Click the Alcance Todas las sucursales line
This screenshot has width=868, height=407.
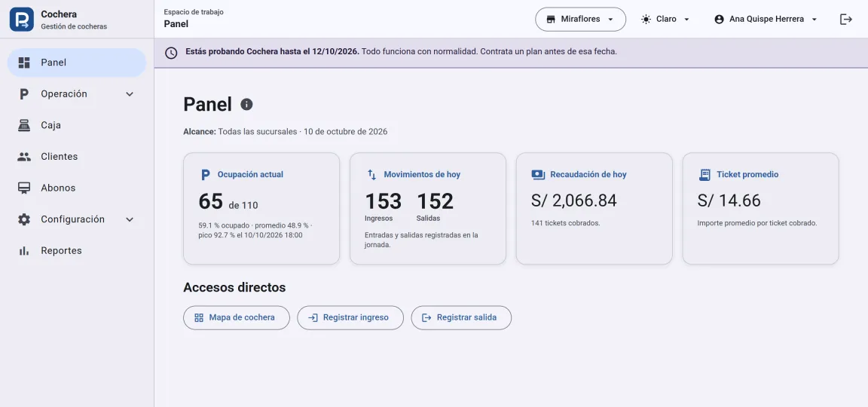[285, 132]
